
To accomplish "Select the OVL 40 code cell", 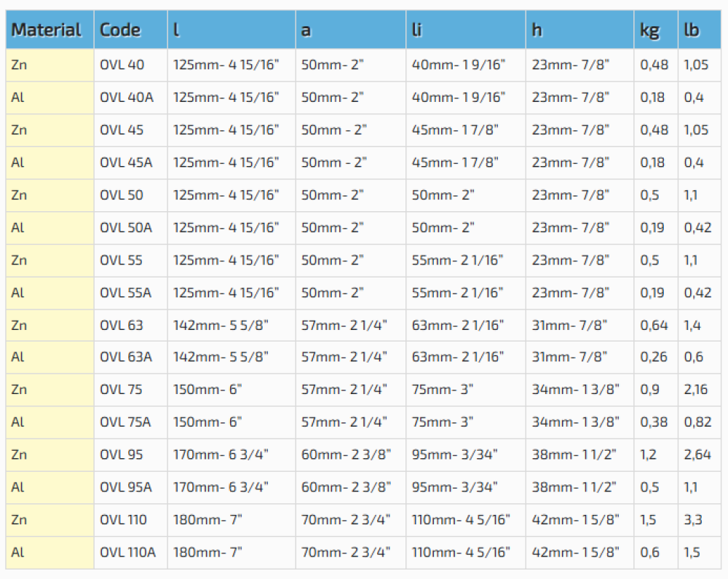I will [122, 65].
